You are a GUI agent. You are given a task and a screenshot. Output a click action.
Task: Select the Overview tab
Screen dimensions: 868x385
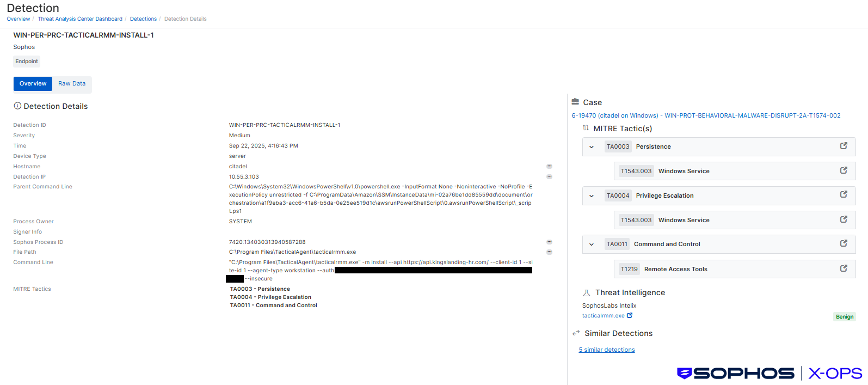click(x=33, y=84)
